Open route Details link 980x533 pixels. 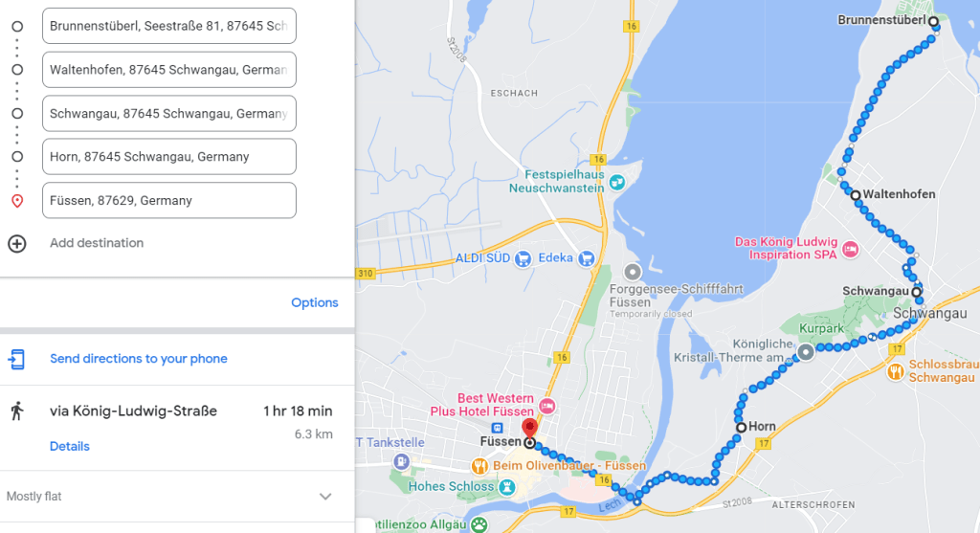69,446
